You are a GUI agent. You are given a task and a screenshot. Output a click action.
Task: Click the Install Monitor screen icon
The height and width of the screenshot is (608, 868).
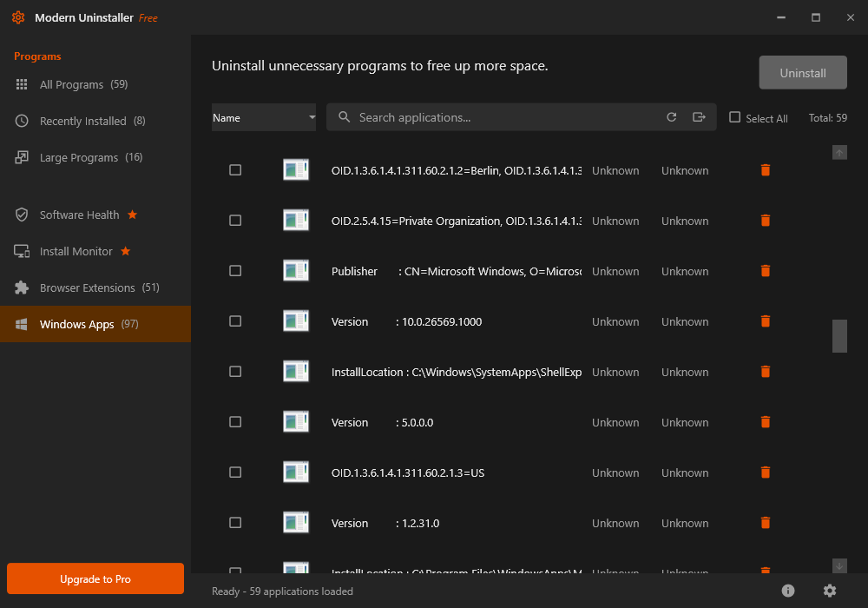click(22, 251)
